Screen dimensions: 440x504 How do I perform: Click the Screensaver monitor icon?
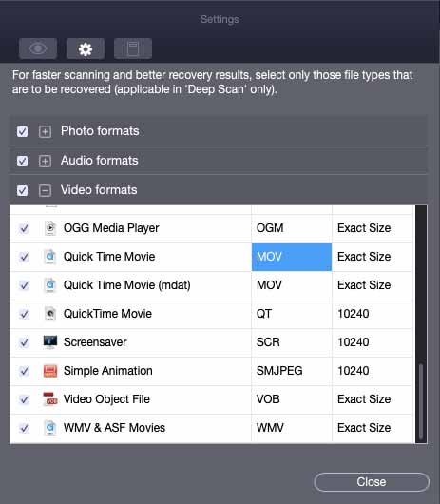[x=50, y=342]
